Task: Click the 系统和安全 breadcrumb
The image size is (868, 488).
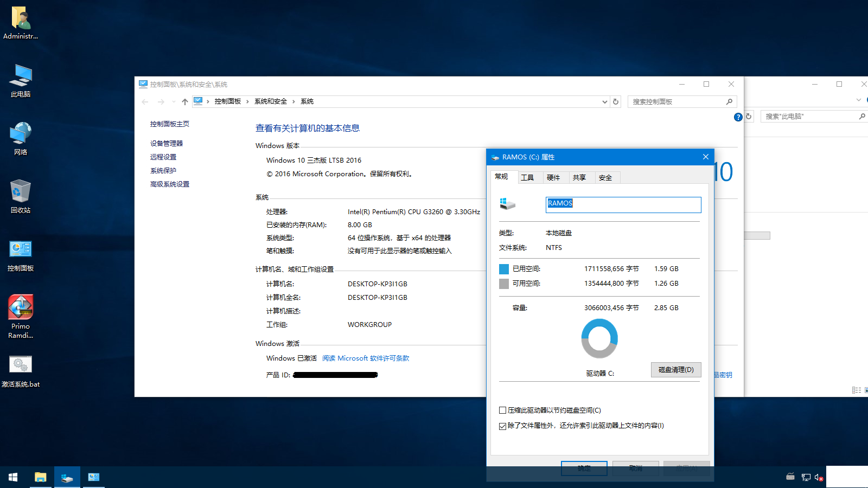Action: coord(271,102)
